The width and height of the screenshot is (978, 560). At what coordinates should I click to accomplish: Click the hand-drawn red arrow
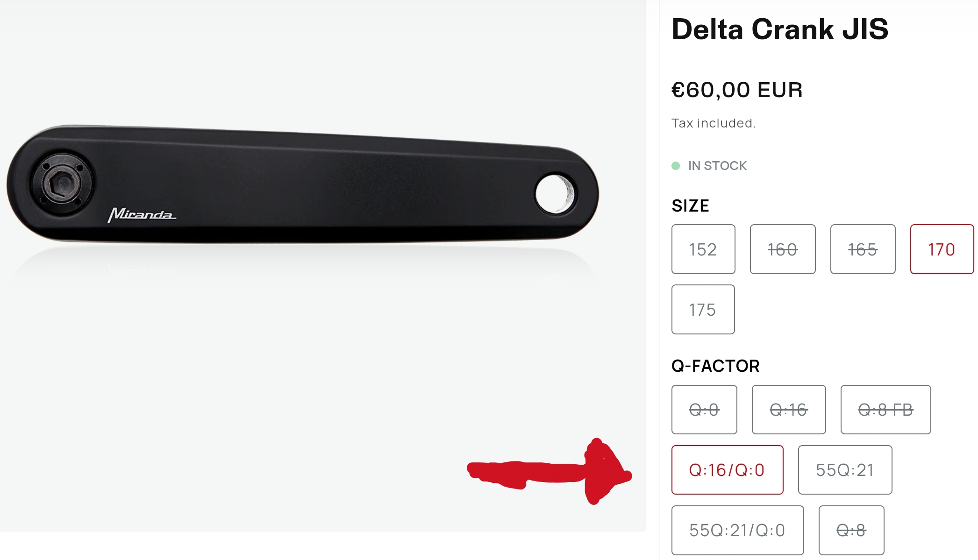(550, 471)
